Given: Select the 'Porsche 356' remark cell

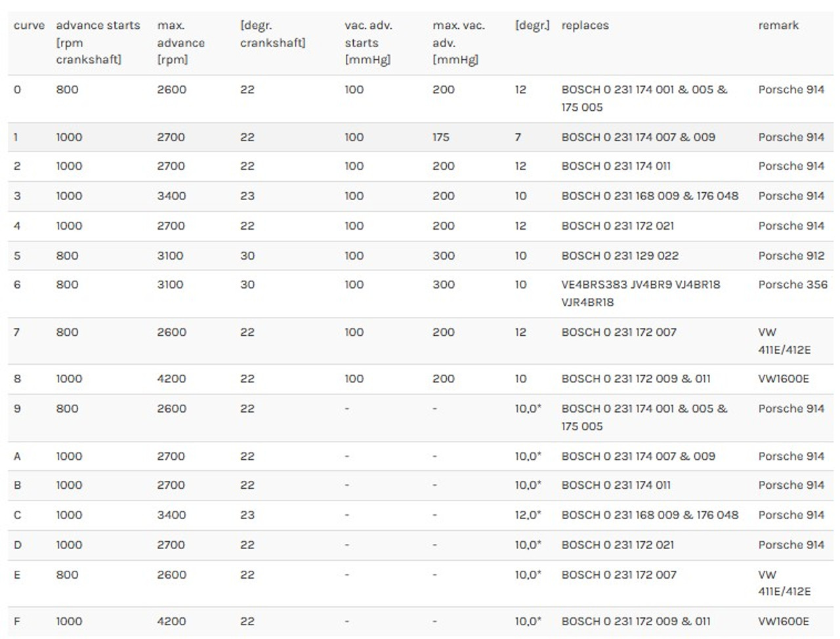Looking at the screenshot, I should pos(793,285).
